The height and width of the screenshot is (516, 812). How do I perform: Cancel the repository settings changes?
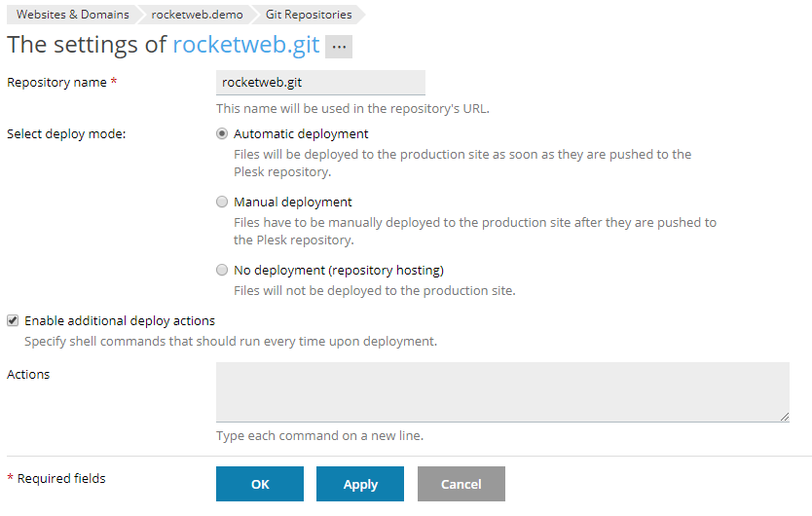coord(461,484)
